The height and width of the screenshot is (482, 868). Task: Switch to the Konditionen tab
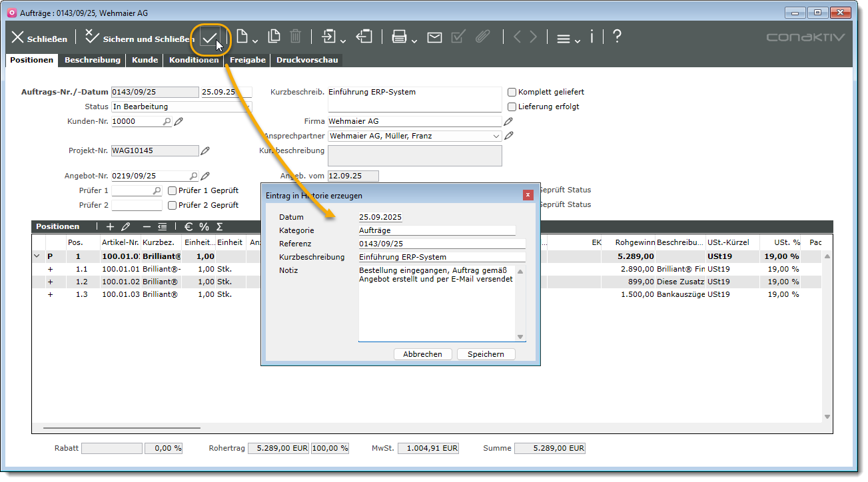[x=194, y=60]
